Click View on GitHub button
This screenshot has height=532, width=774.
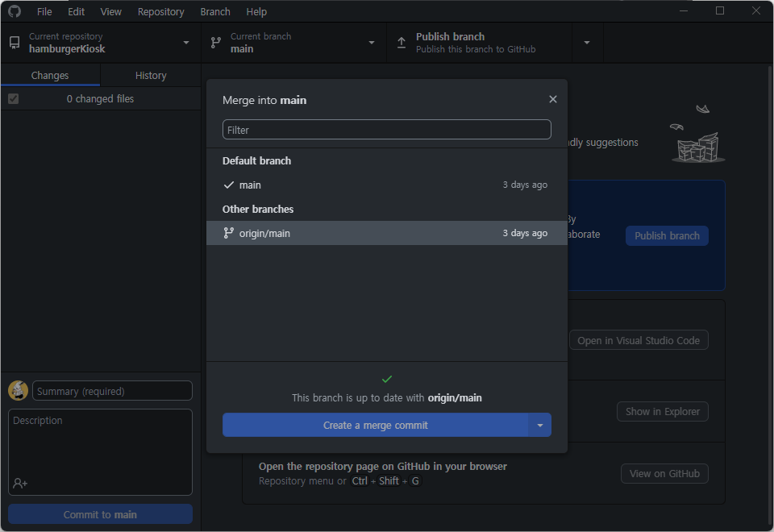pos(664,474)
